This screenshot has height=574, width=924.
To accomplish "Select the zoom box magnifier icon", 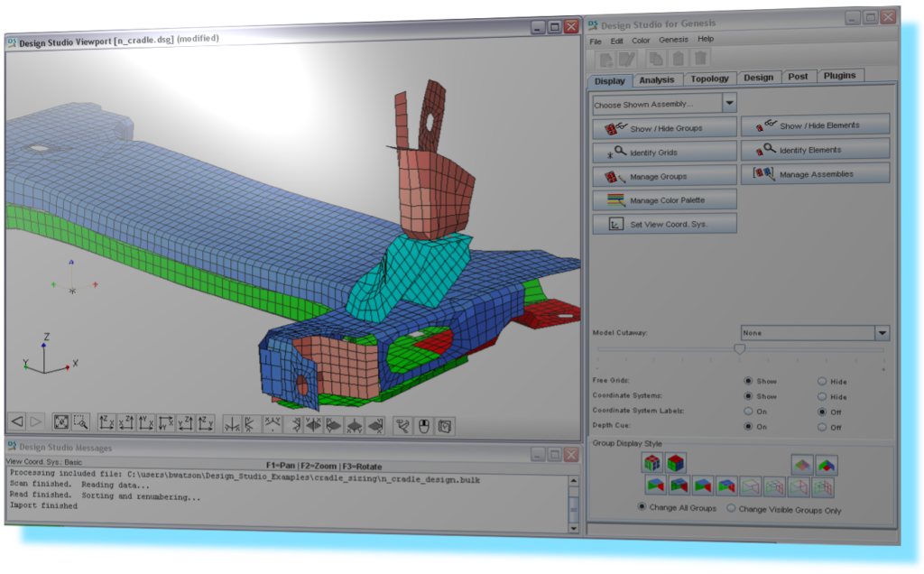I will 80,422.
